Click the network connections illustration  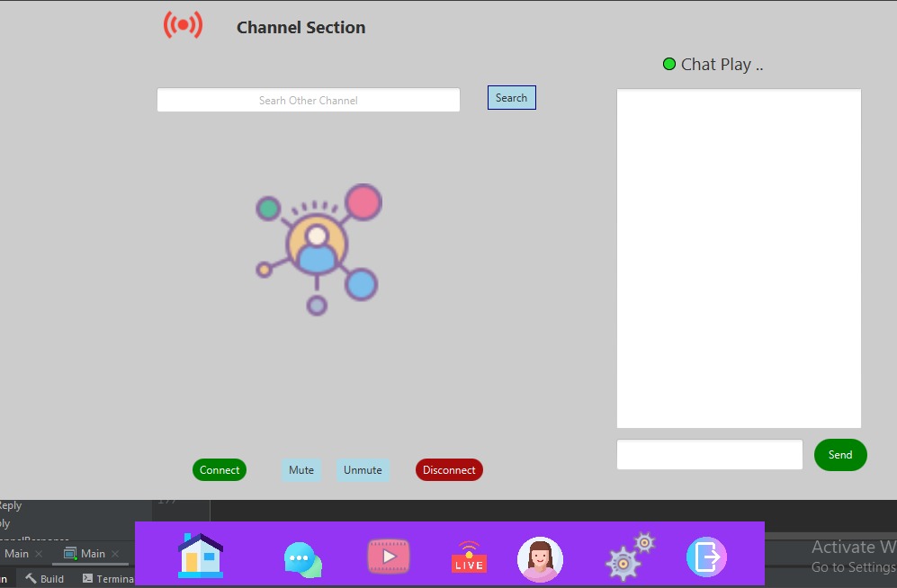317,249
